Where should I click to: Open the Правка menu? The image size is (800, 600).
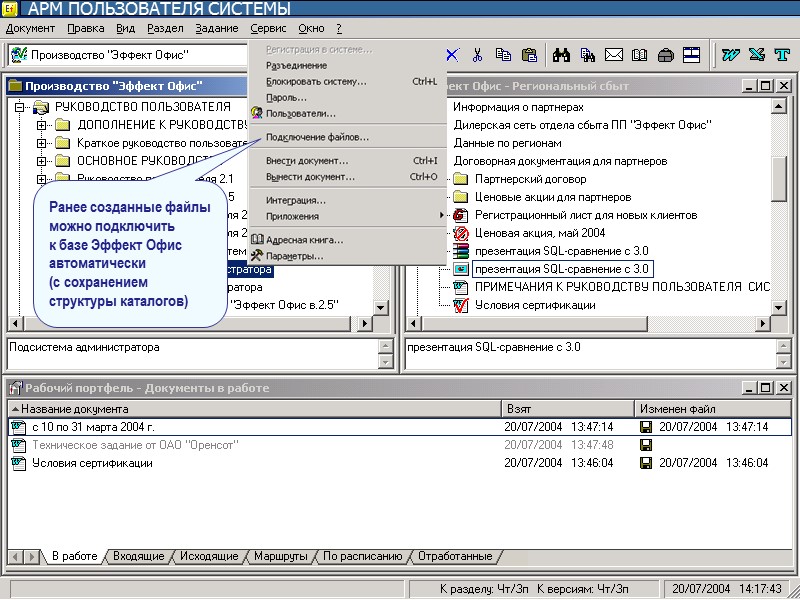click(86, 29)
